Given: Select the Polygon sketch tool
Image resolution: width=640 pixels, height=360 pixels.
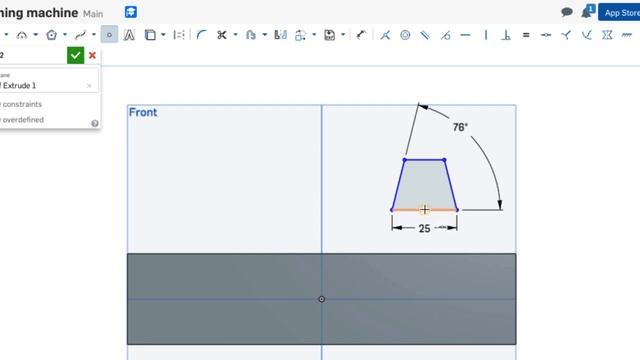Looking at the screenshot, I should pyautogui.click(x=51, y=35).
